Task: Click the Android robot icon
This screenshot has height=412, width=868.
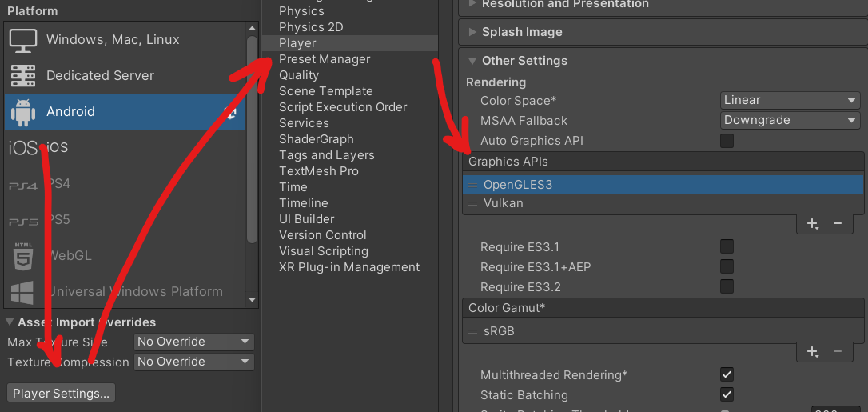Action: 22,112
